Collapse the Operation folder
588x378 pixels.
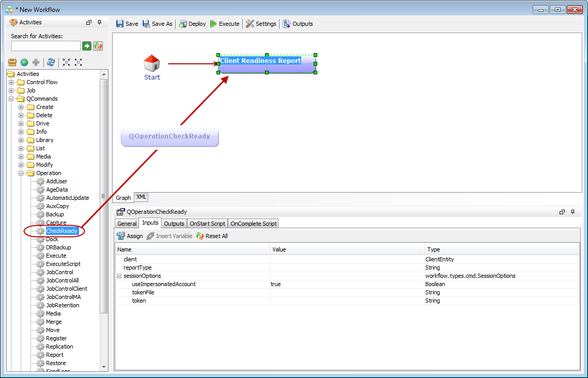point(21,173)
